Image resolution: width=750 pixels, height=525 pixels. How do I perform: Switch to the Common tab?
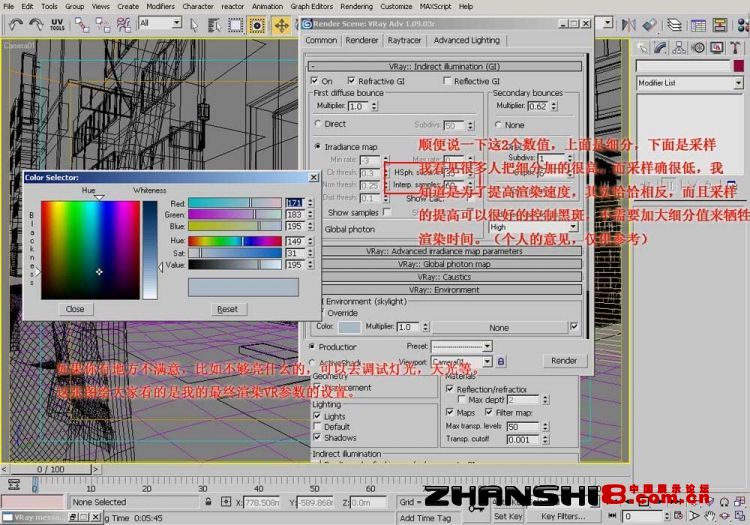pos(321,41)
